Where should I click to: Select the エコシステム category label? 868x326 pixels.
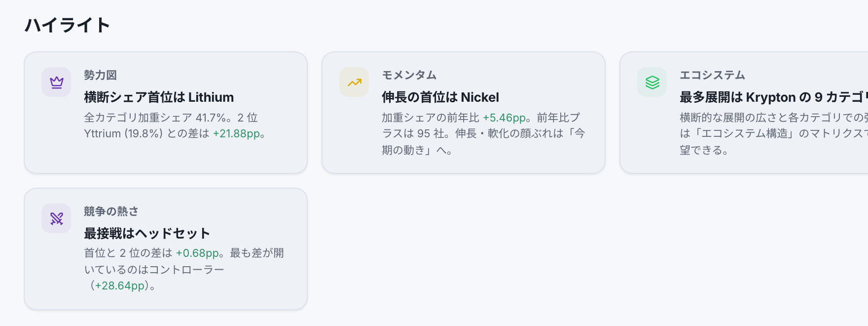712,75
